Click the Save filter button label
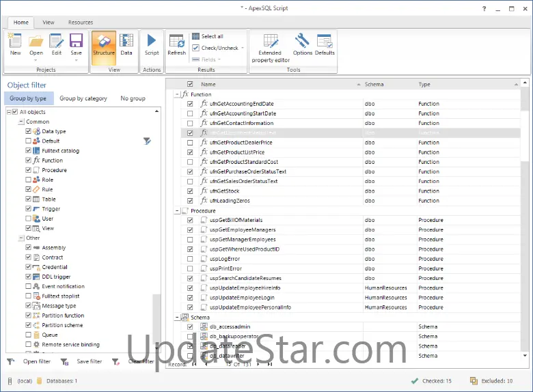 (x=90, y=361)
